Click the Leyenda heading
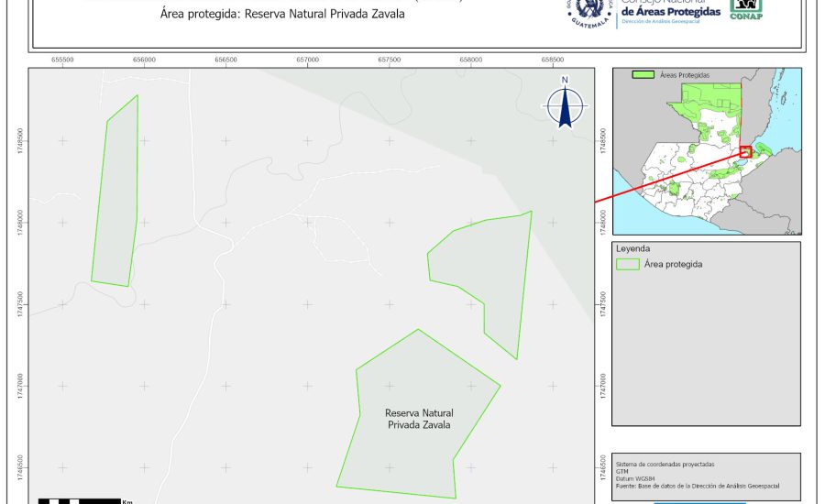 633,248
